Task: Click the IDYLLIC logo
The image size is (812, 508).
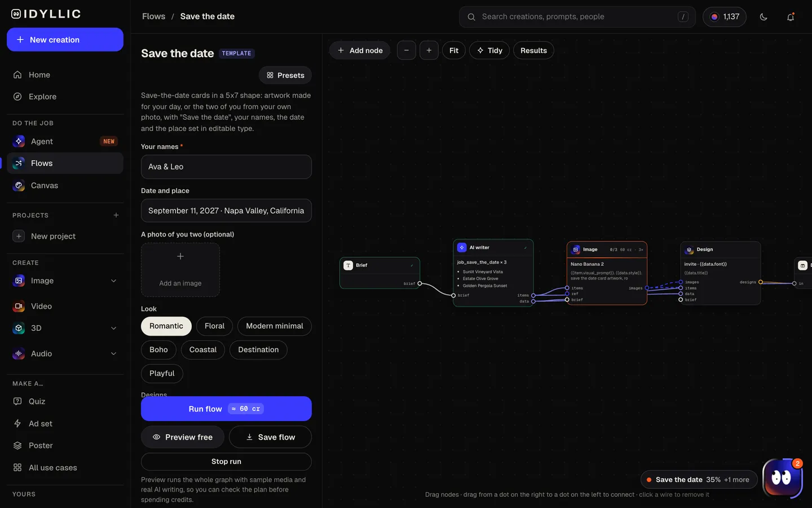Action: 46,14
